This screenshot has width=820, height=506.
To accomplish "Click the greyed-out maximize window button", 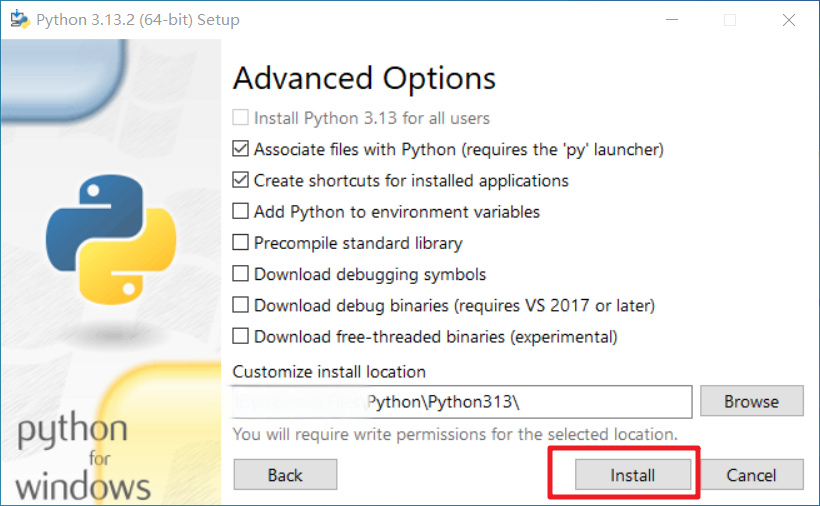I will pyautogui.click(x=730, y=20).
